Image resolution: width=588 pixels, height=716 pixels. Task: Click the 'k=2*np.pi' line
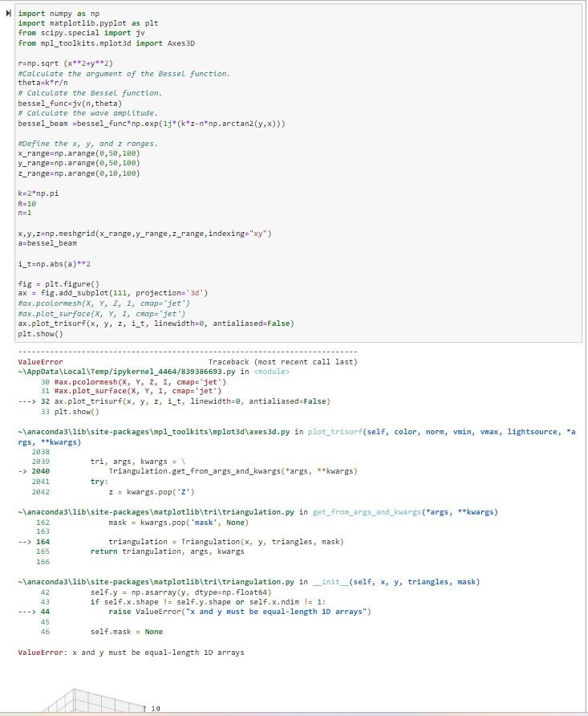[39, 193]
